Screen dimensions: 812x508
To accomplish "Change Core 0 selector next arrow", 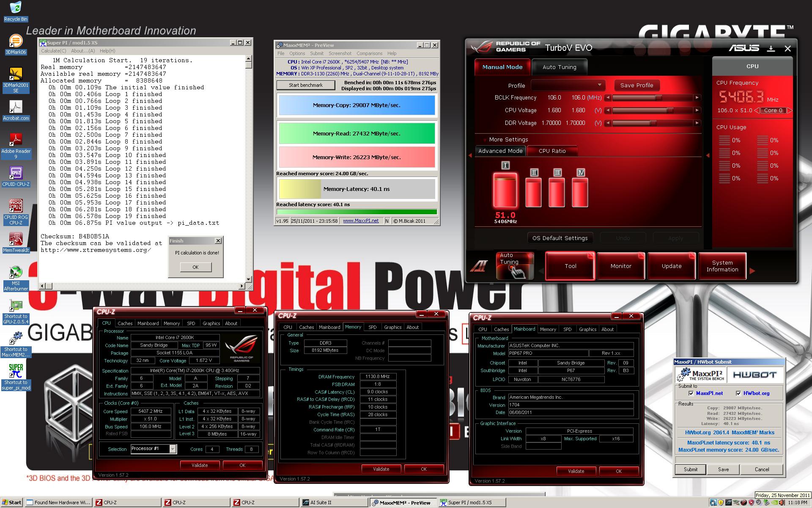I will (789, 110).
